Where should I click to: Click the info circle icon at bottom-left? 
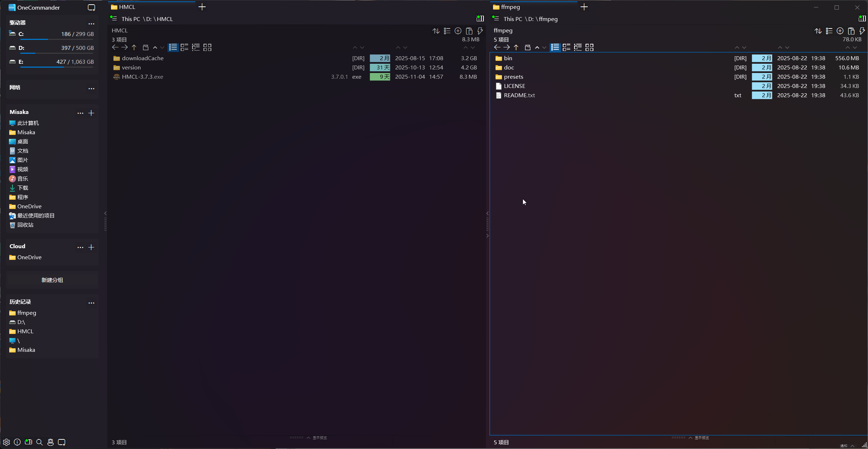(x=17, y=442)
